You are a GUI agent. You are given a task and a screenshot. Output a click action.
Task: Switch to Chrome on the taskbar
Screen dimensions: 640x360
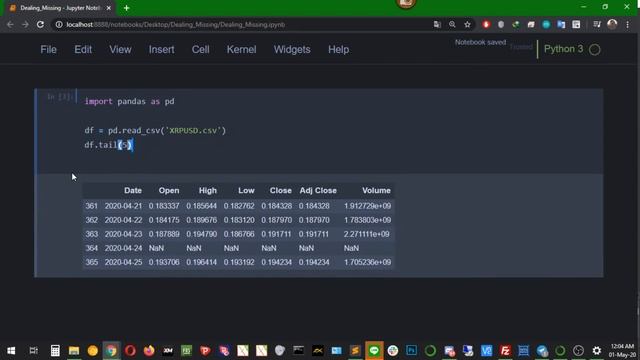click(x=111, y=351)
